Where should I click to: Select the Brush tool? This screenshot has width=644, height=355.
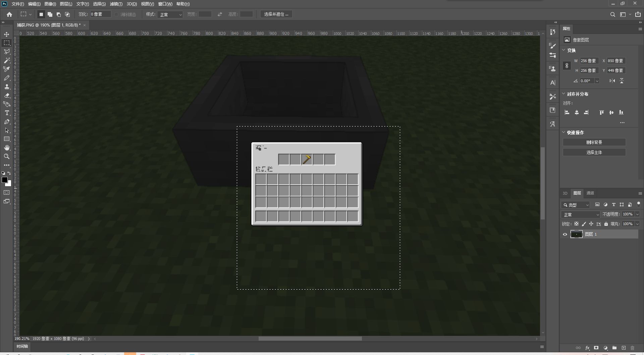click(x=6, y=78)
